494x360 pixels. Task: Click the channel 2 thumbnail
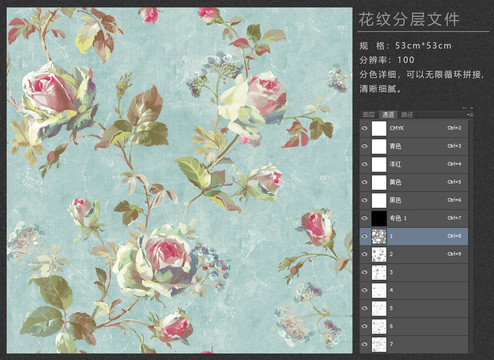(x=379, y=254)
